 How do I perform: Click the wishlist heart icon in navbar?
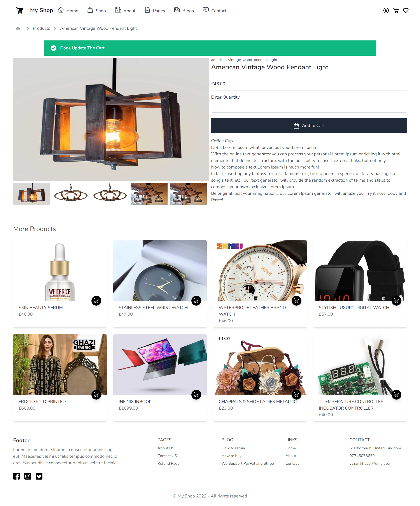click(406, 10)
